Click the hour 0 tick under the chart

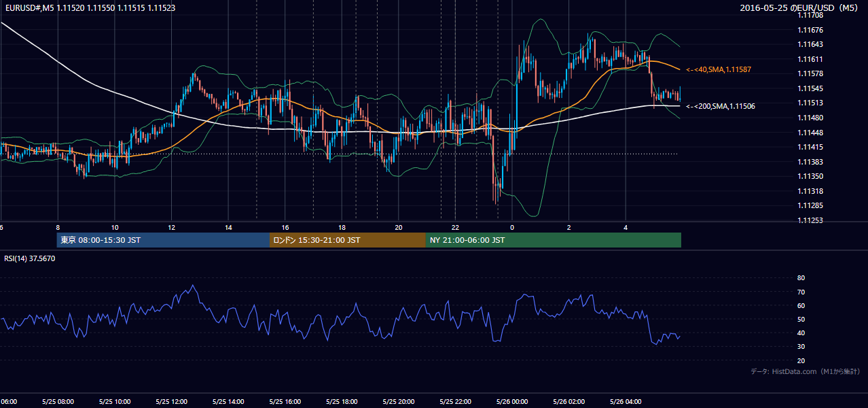point(512,228)
